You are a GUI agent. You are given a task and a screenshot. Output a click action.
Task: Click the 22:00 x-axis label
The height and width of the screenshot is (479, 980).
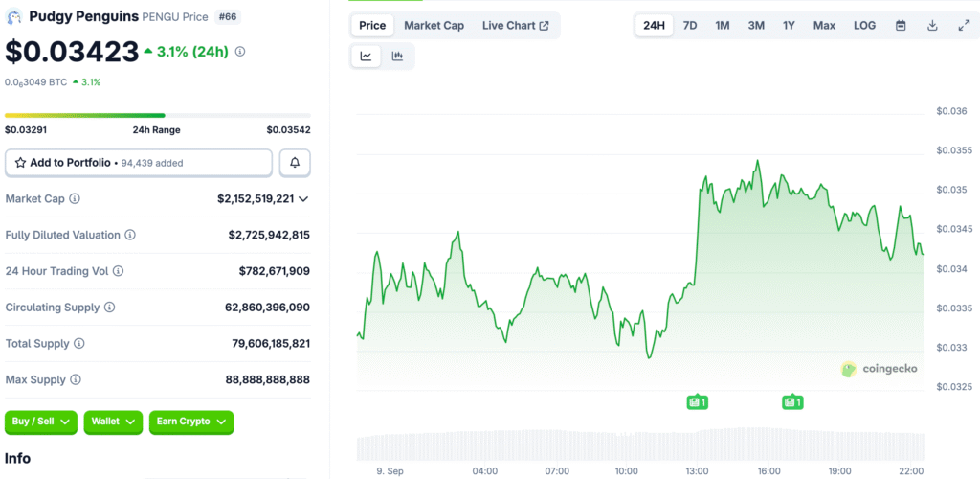coord(911,471)
